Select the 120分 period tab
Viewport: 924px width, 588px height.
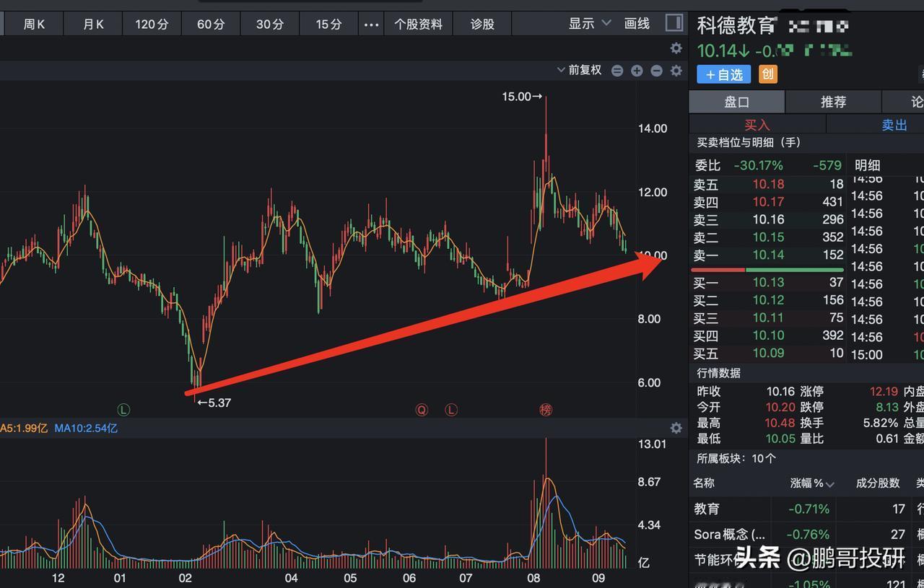[152, 25]
